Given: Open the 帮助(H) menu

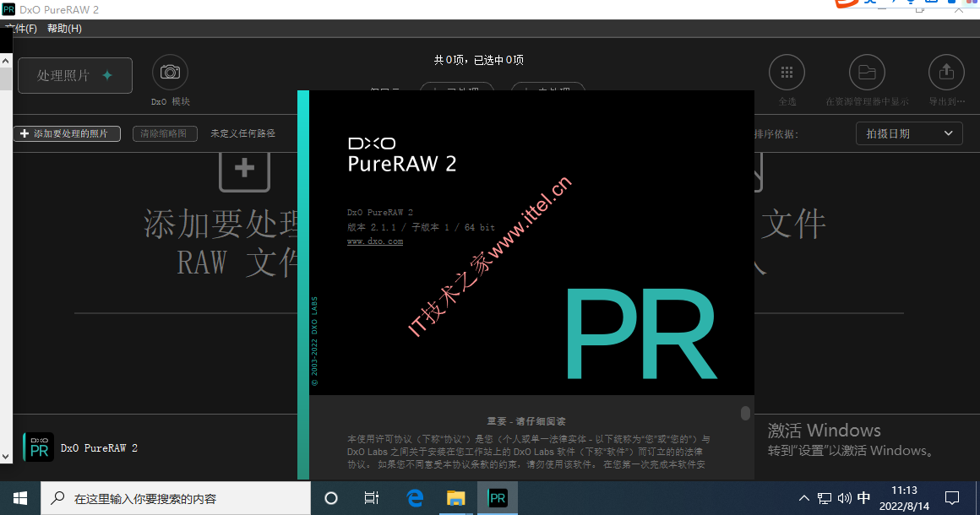Looking at the screenshot, I should click(64, 29).
